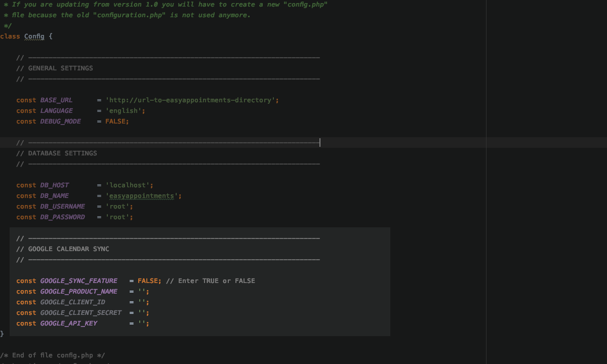Click the Config class name

coord(34,36)
